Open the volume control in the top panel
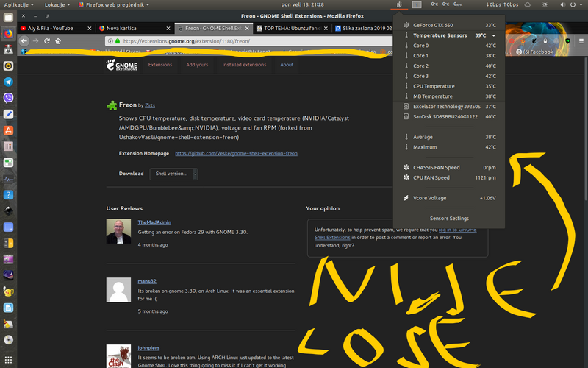Screen dimensions: 588x368 coord(563,4)
